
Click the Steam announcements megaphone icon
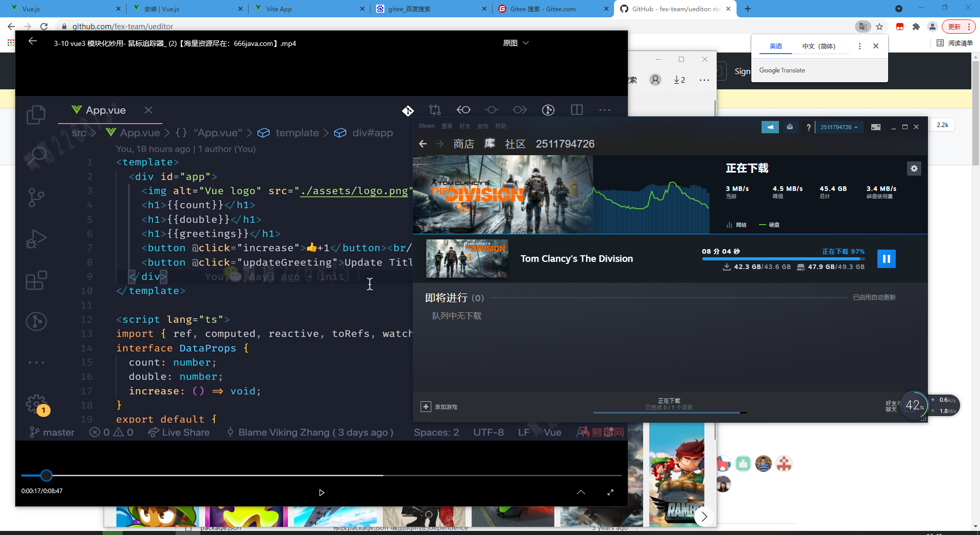pos(770,127)
